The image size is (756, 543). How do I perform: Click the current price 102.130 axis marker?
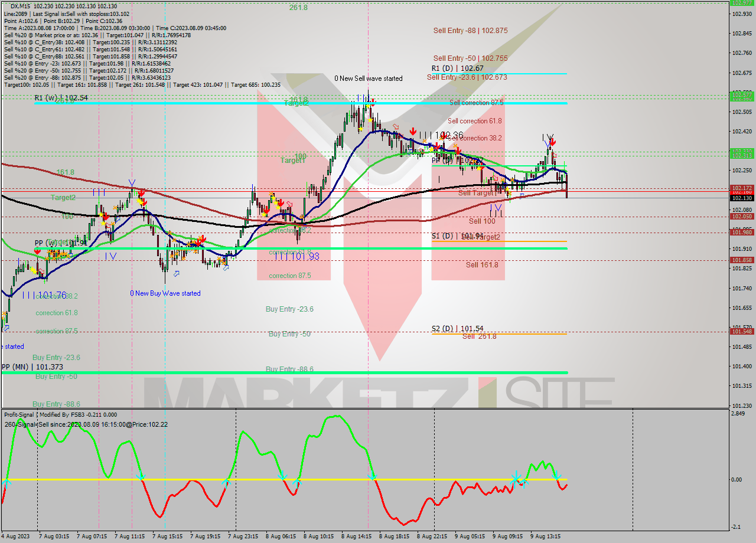(x=742, y=198)
